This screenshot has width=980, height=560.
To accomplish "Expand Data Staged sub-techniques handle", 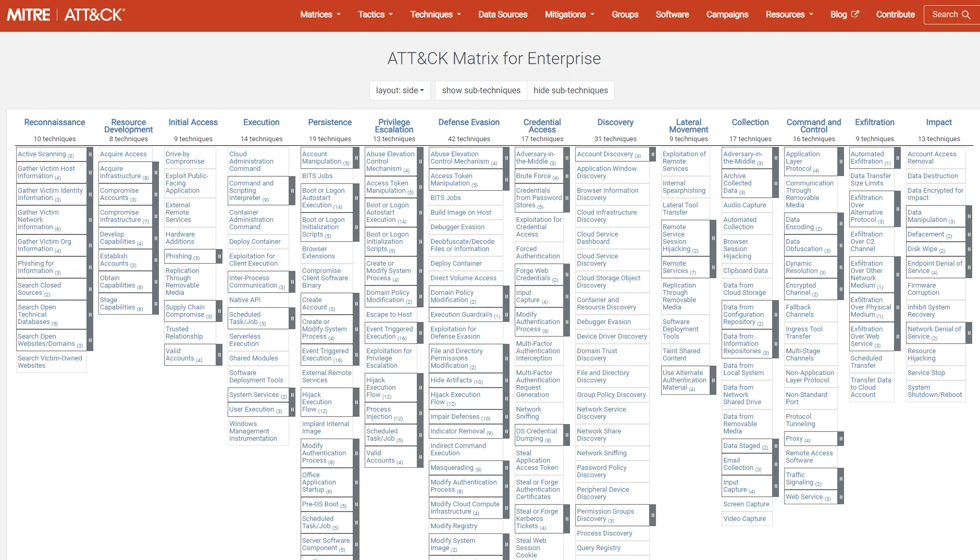I will pyautogui.click(x=776, y=446).
